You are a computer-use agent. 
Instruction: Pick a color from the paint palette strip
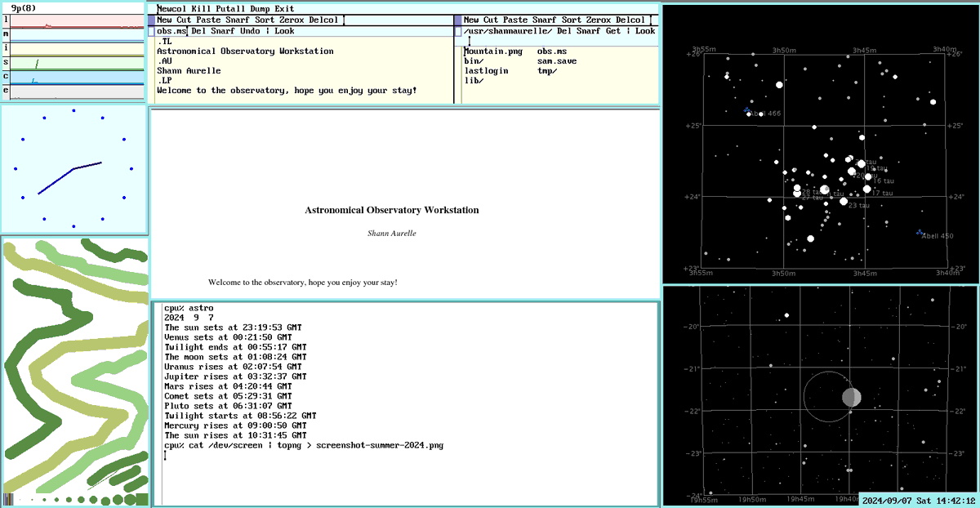point(8,499)
